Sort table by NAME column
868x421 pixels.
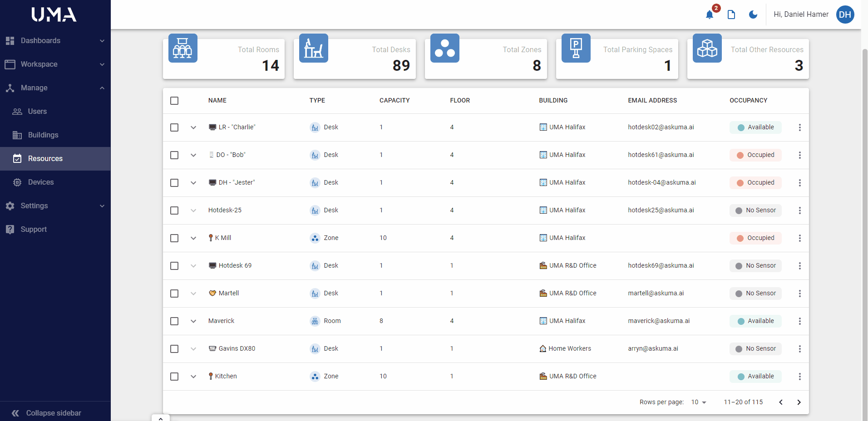pyautogui.click(x=217, y=101)
